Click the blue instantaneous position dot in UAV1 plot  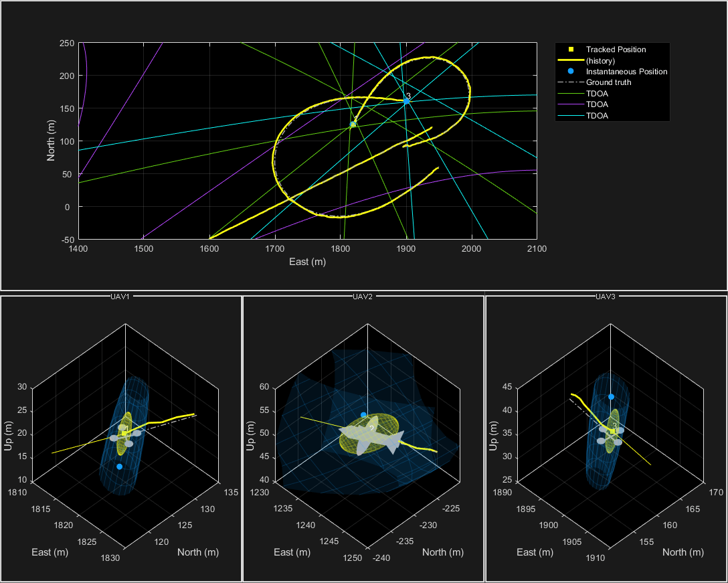[x=119, y=467]
